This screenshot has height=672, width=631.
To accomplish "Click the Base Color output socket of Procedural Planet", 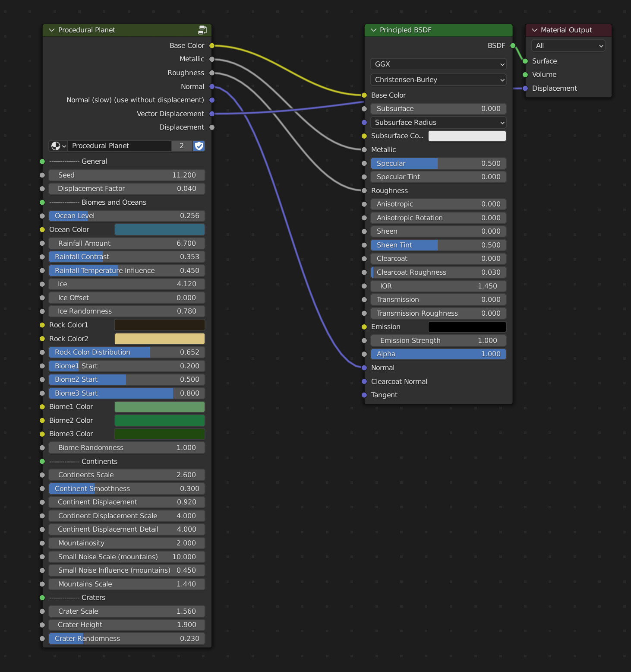I will point(212,45).
